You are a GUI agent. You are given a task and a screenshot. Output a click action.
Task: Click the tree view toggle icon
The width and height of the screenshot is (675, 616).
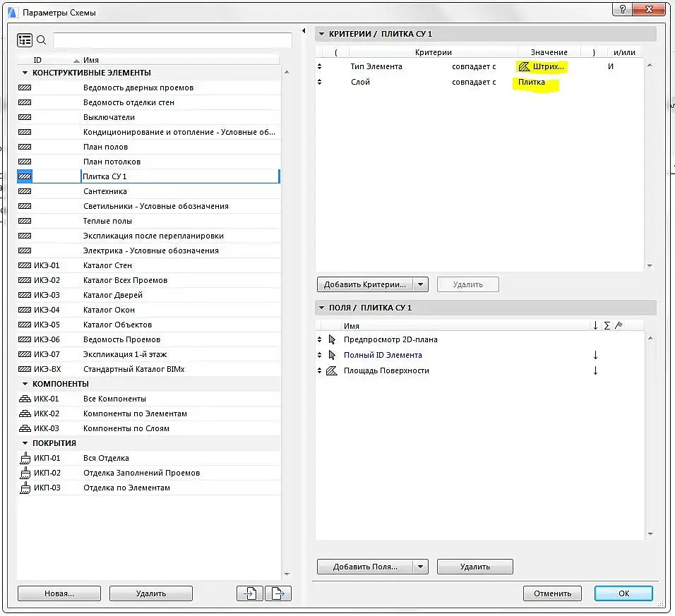(25, 40)
